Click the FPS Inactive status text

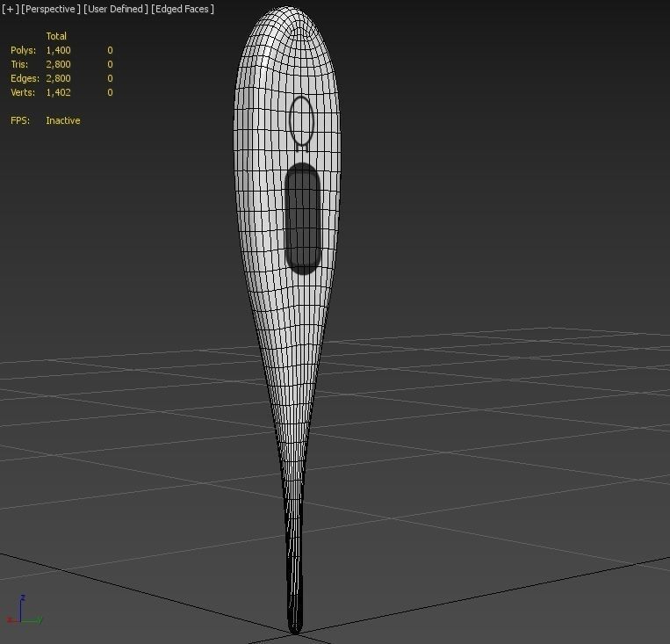point(63,120)
